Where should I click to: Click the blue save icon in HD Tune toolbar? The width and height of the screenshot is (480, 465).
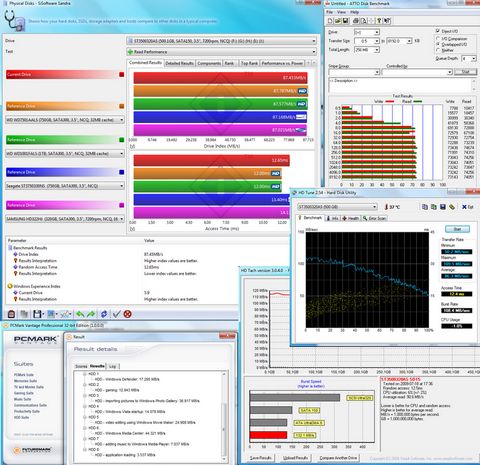click(443, 207)
